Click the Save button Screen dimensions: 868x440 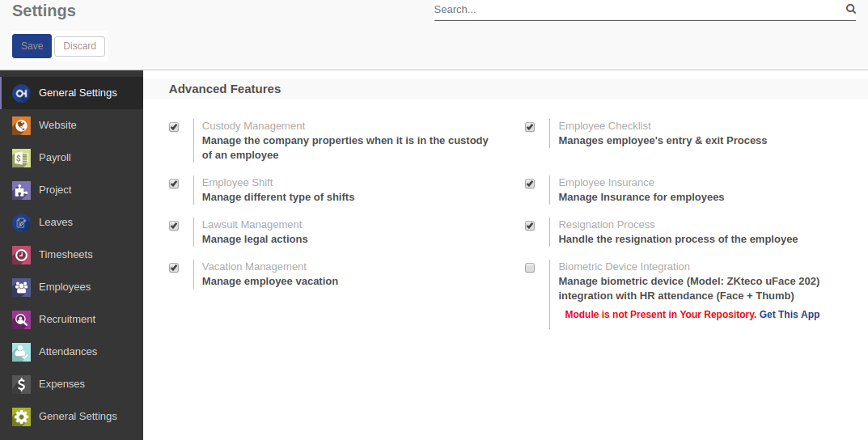coord(32,46)
